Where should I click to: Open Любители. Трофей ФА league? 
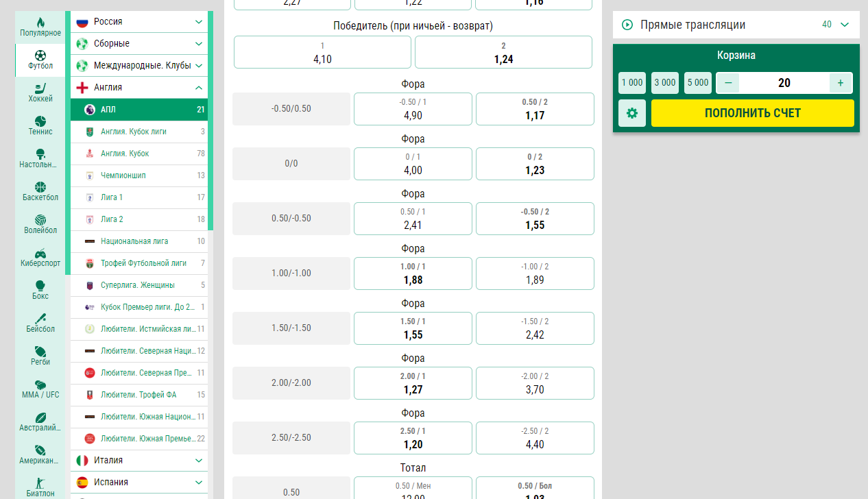(x=139, y=395)
